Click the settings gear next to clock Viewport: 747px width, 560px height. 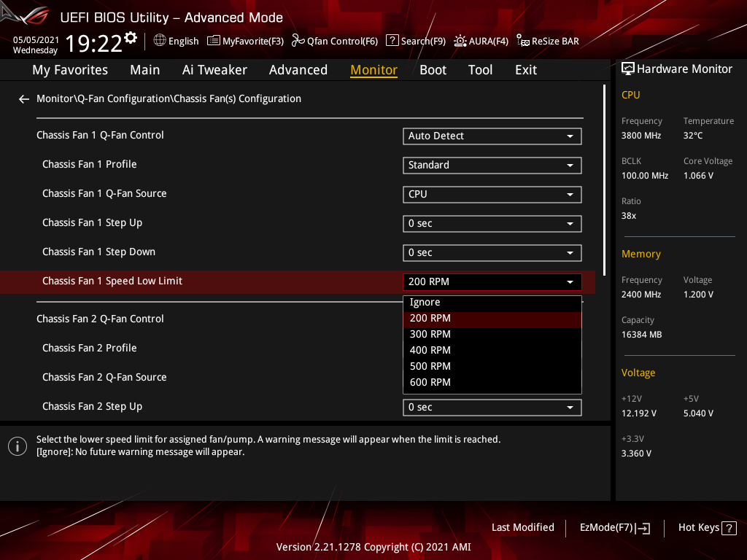131,38
